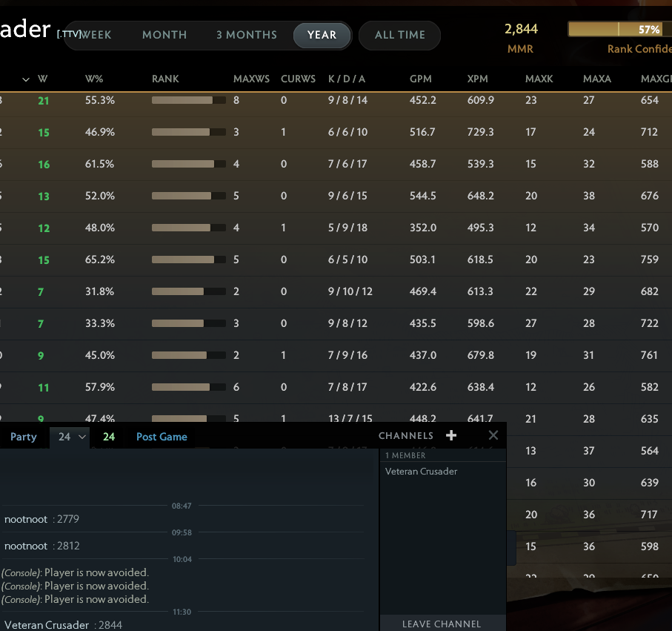672x631 pixels.
Task: Select the MONTH stats filter
Action: pos(164,34)
